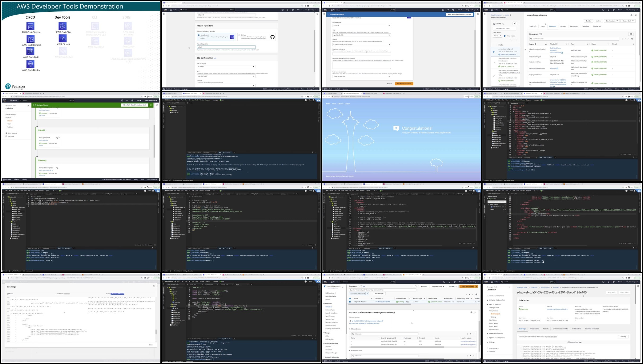This screenshot has height=364, width=643.
Task: Select the awscodestar-dai-cam-track-infrastructure stack radio
Action: [x=494, y=63]
